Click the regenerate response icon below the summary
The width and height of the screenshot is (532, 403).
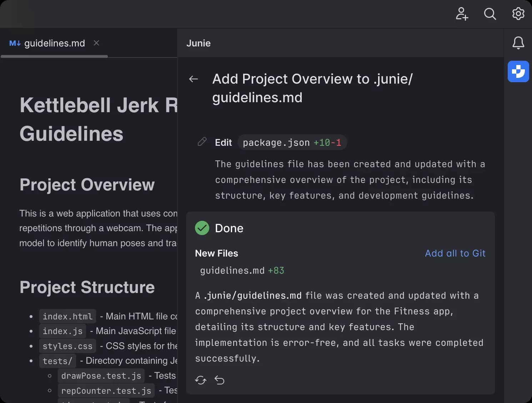(x=201, y=380)
